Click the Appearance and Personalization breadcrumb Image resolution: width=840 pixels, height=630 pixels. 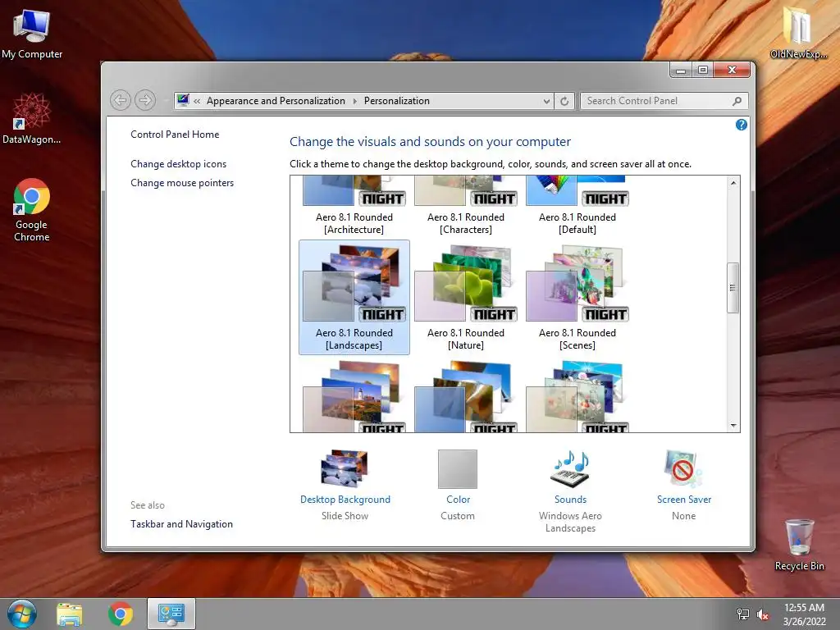pyautogui.click(x=276, y=101)
